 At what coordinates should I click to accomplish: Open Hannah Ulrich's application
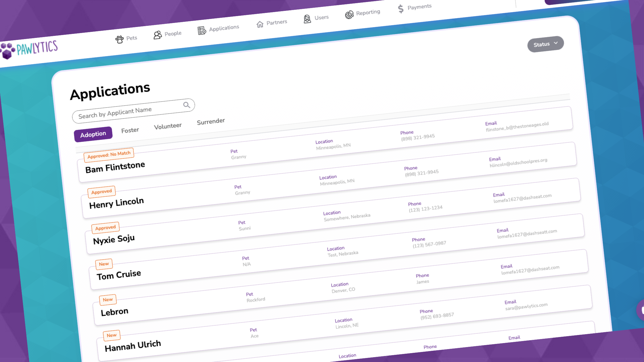pyautogui.click(x=345, y=323)
